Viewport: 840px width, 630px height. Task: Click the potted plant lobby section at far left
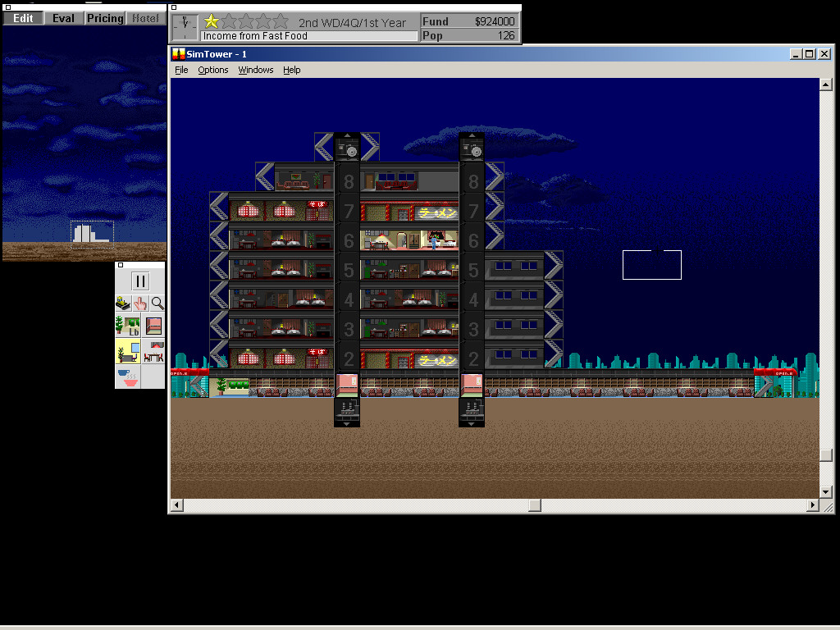[x=230, y=386]
